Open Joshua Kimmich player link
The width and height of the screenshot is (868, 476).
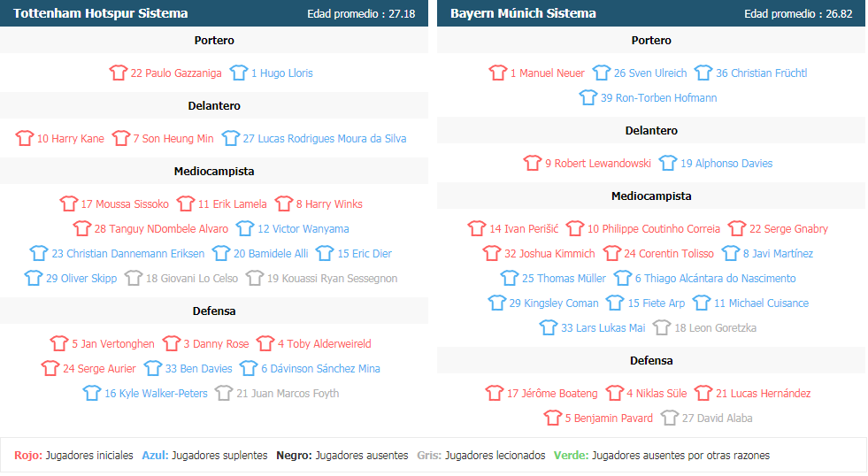[549, 254]
